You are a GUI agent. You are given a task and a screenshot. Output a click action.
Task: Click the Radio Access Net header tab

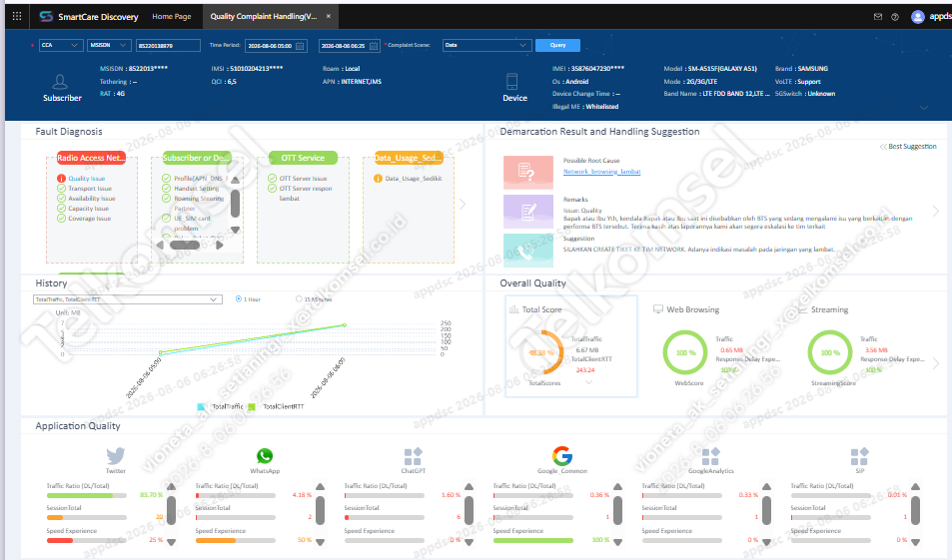tap(91, 158)
